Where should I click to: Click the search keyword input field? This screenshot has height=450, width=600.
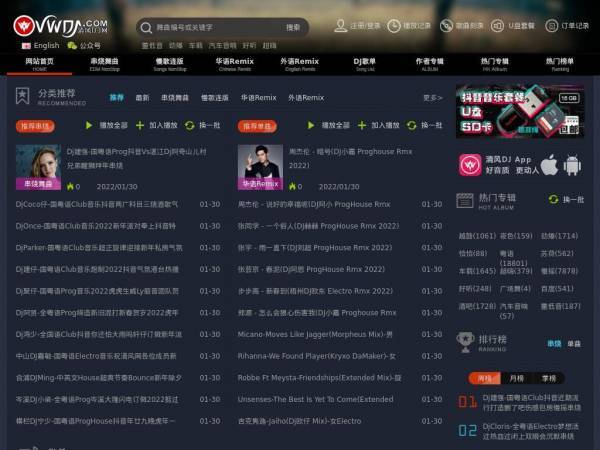point(216,27)
